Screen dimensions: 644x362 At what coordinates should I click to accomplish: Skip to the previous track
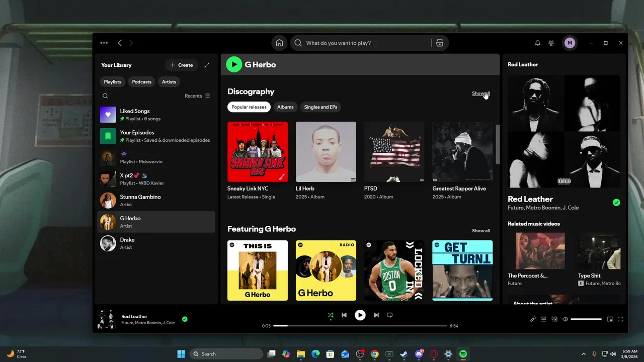click(344, 315)
